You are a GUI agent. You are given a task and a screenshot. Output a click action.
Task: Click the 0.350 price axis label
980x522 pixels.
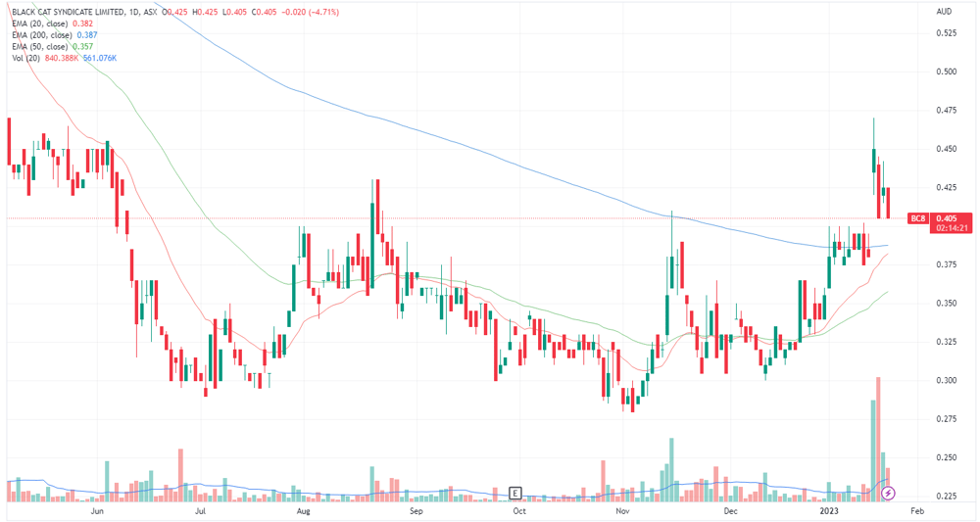tap(947, 304)
